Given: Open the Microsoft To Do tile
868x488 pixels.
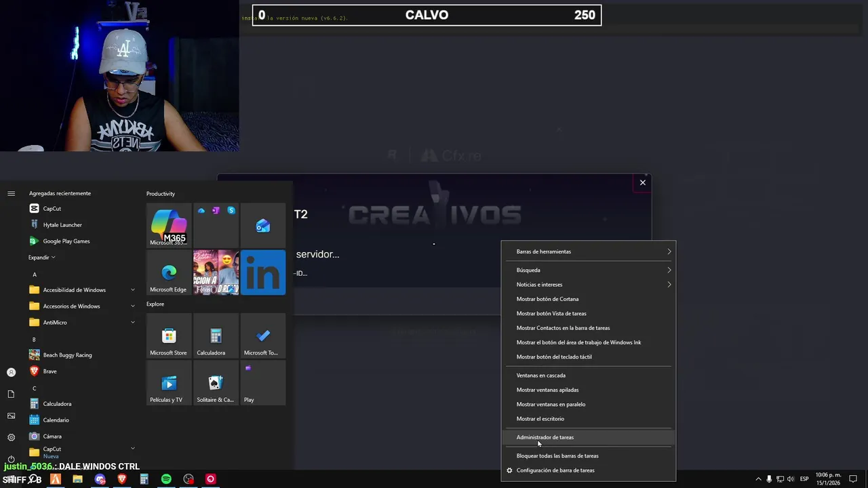Looking at the screenshot, I should [x=263, y=335].
